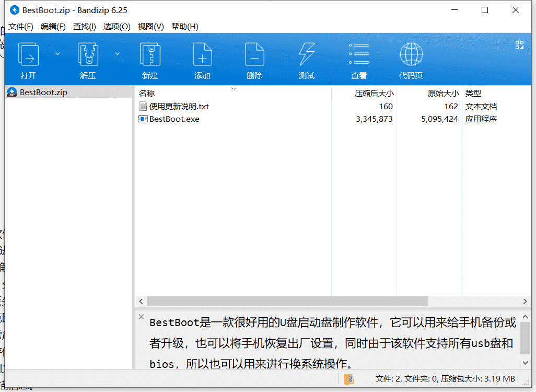
Task: Click the status bar file count text
Action: [x=445, y=379]
